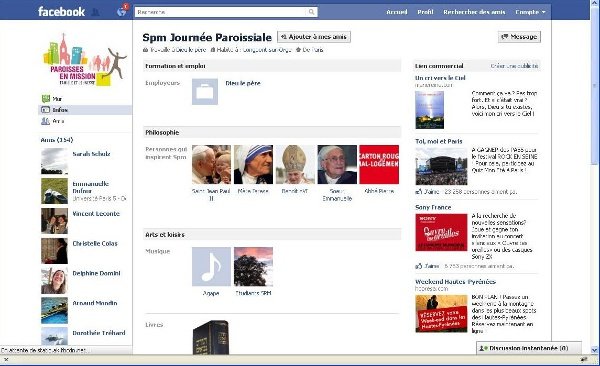
Task: Click Arnaud Mondin's friend photo
Action: (54, 310)
